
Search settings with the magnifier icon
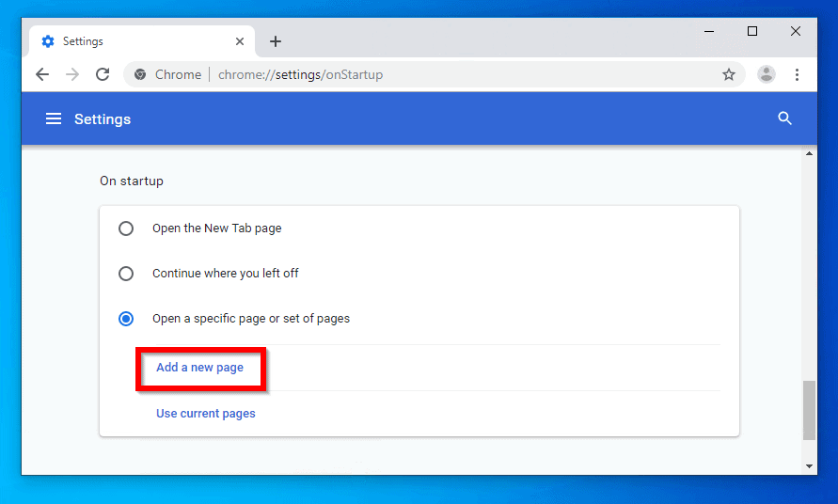pos(784,118)
